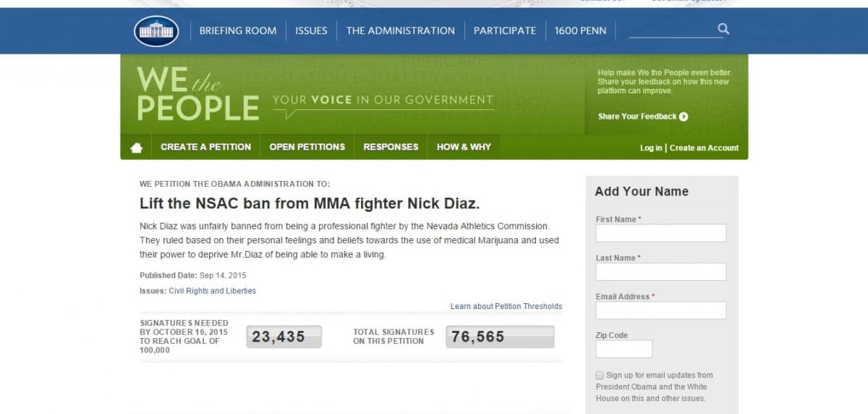Click the search magnifier icon
868x414 pixels.
coord(723,29)
